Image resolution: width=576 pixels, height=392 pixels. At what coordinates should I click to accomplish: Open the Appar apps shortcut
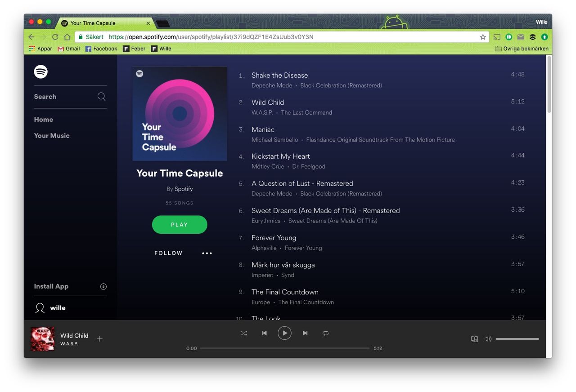(40, 49)
